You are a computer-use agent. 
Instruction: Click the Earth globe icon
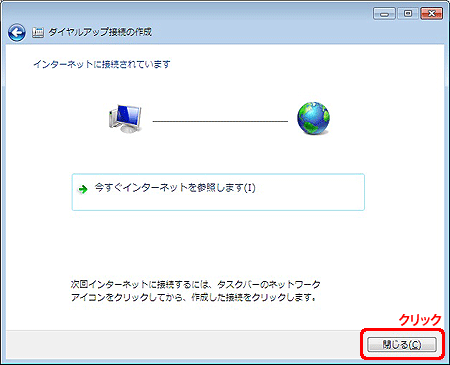(x=313, y=118)
